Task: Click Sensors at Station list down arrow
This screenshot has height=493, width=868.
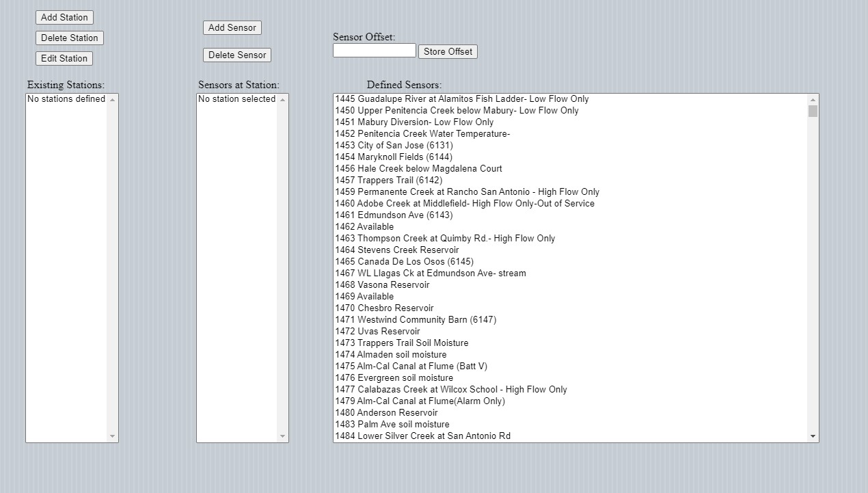Action: [283, 436]
